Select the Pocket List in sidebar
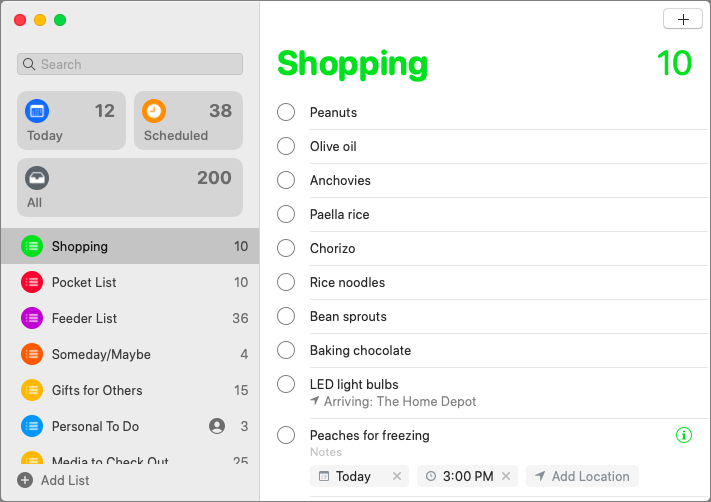 click(84, 282)
